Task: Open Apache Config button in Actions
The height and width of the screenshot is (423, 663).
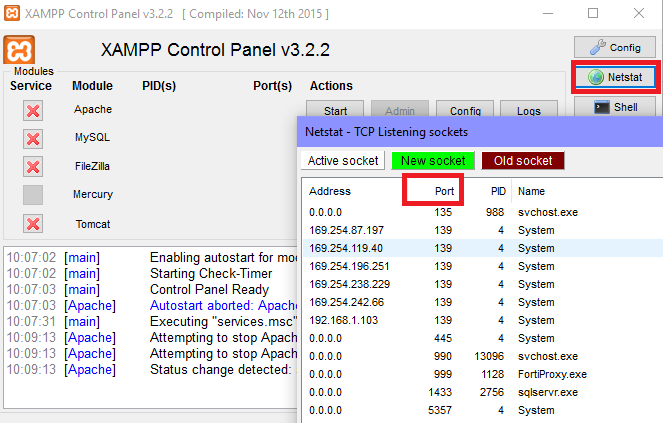Action: pos(465,111)
